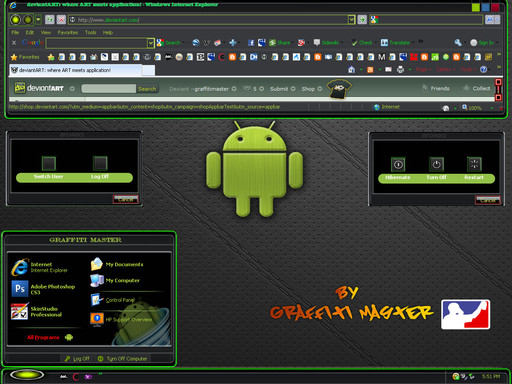Click the Hibernate power icon
This screenshot has width=512, height=384.
pos(398,164)
